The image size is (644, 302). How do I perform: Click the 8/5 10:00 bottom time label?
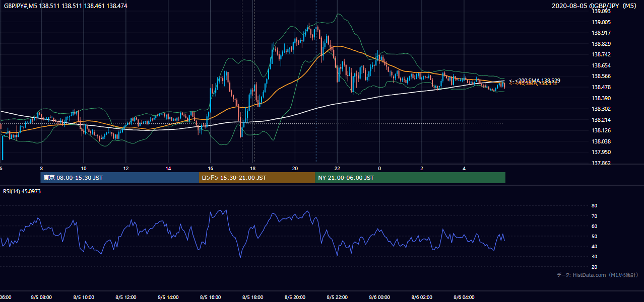click(84, 297)
